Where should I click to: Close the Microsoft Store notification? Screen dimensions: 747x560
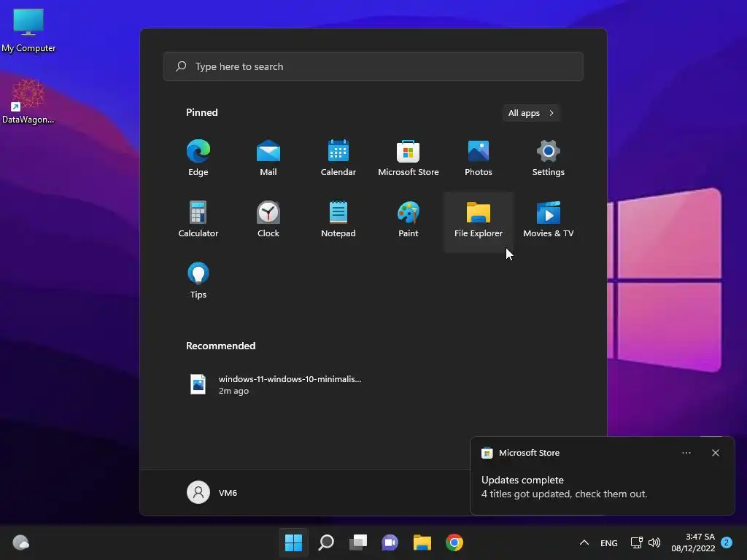(x=716, y=453)
